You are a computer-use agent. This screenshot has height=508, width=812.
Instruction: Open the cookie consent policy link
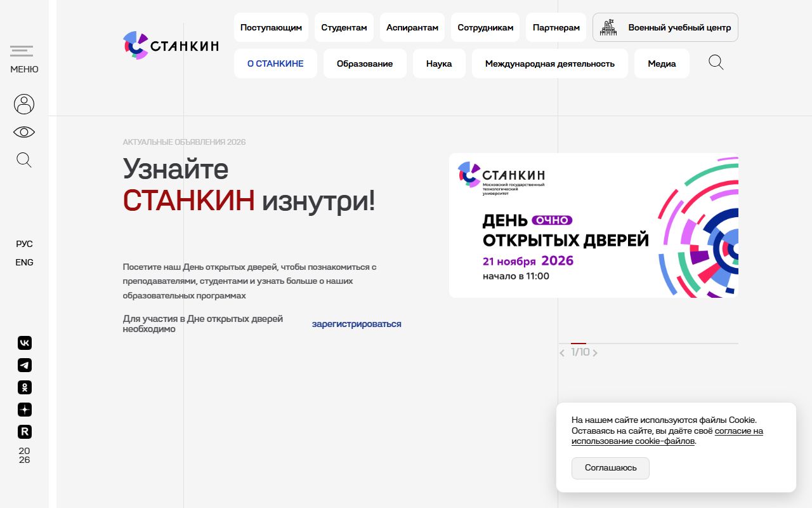(x=667, y=436)
